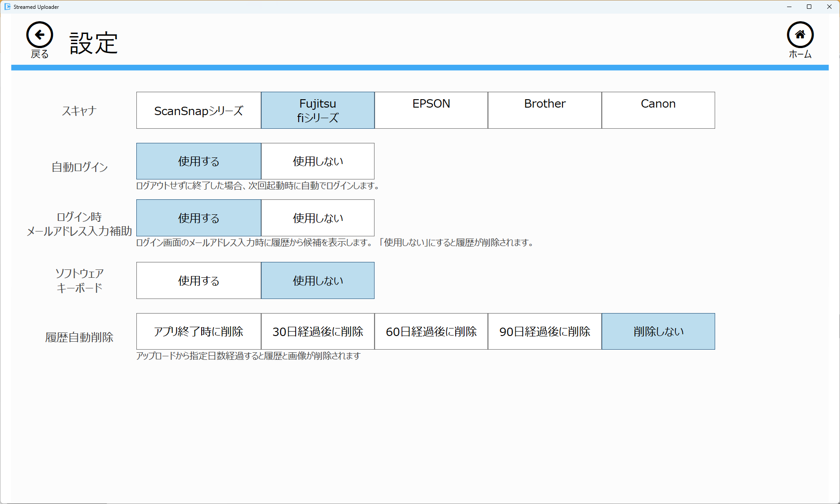Choose EPSON as the scanner
This screenshot has height=504, width=840.
tap(431, 110)
